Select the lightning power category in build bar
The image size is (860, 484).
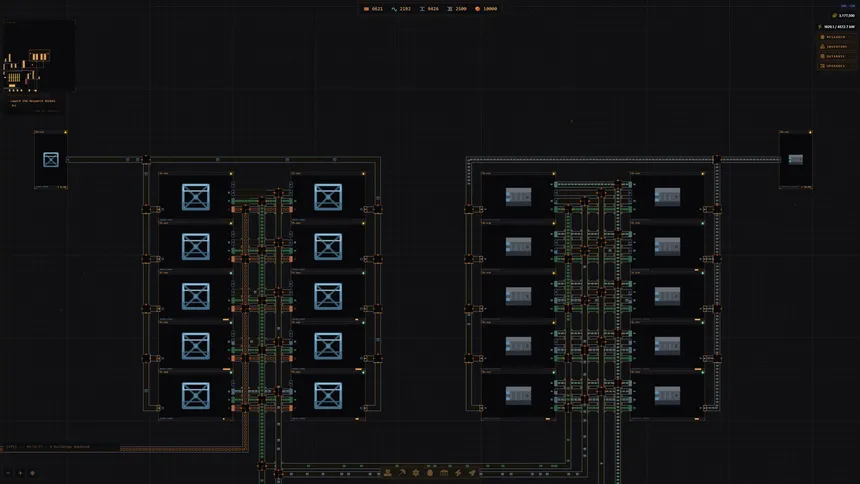[x=458, y=472]
